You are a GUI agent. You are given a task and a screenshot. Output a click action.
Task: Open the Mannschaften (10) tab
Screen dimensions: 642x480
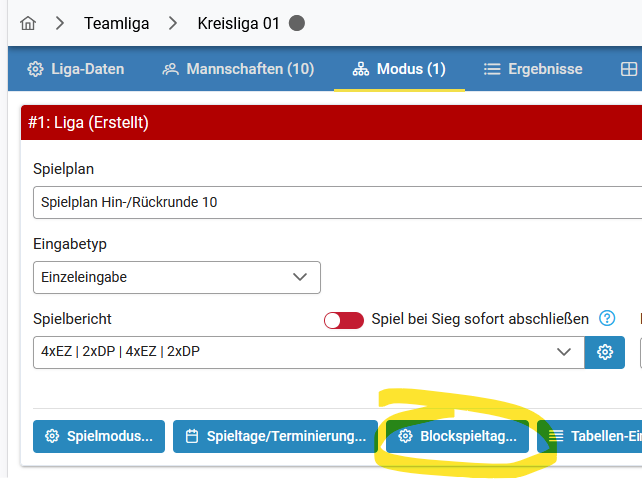click(238, 69)
